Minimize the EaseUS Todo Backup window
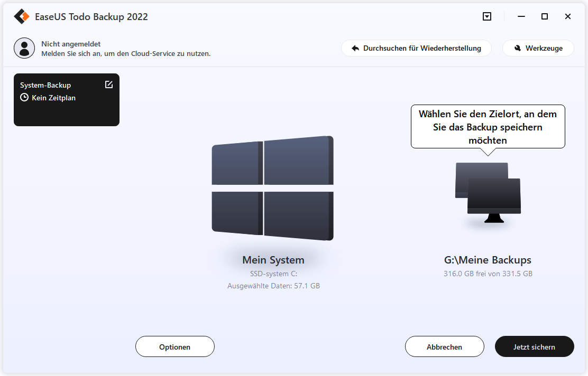The image size is (588, 376). (x=521, y=16)
